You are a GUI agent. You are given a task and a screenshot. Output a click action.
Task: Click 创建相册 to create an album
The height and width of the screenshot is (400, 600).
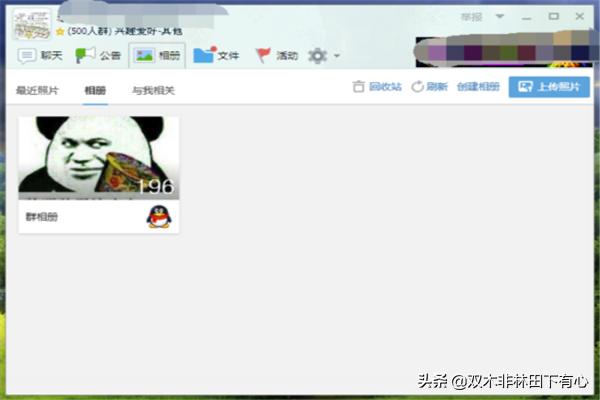point(478,87)
